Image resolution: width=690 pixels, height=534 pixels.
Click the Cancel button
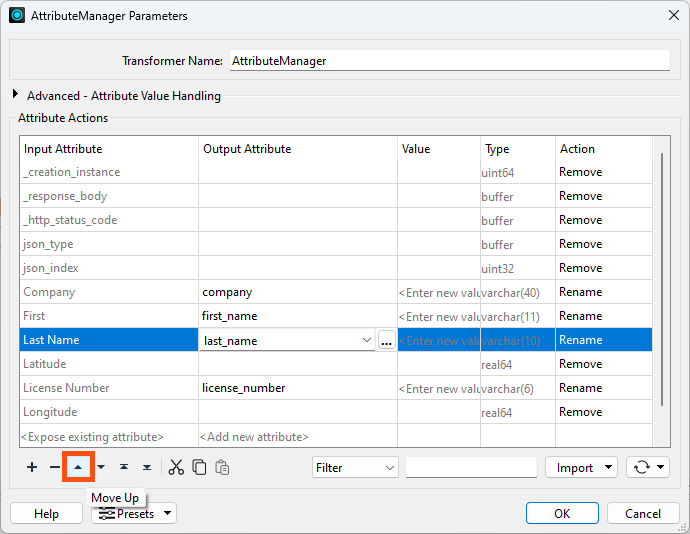tap(643, 513)
